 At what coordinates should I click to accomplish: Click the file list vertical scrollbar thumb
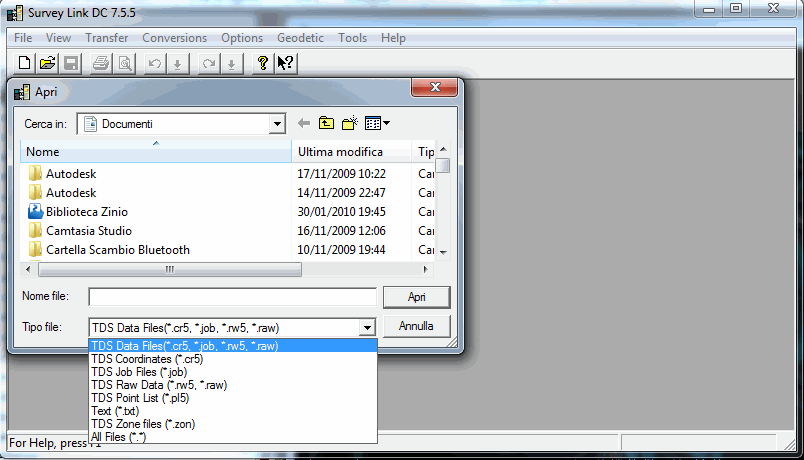(443, 166)
